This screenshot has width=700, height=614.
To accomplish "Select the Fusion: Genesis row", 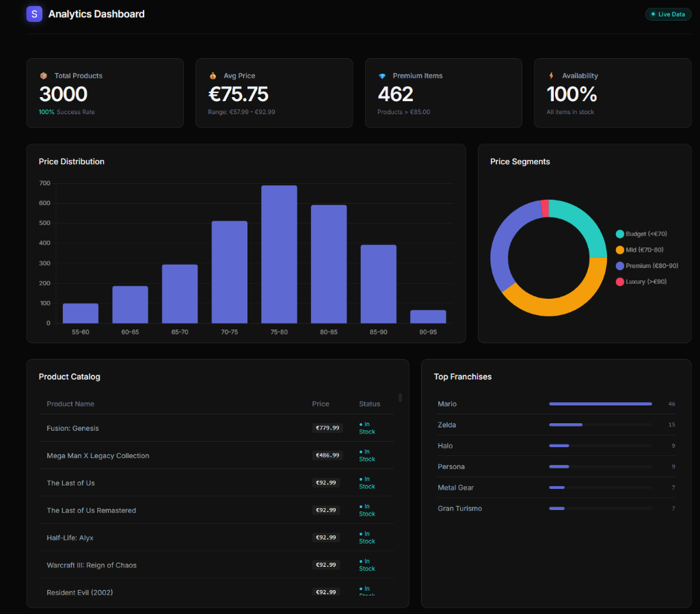I will (217, 428).
